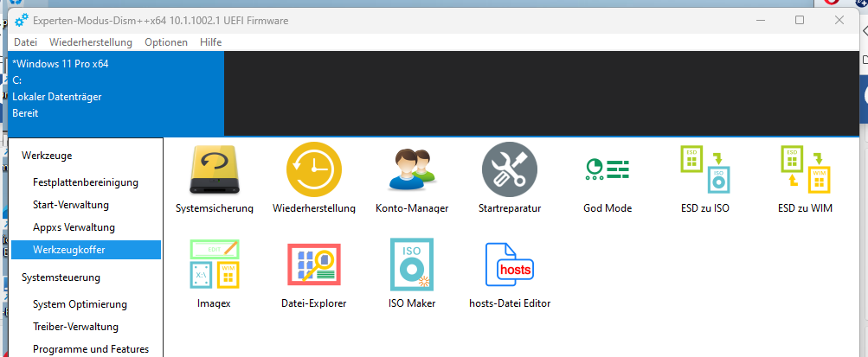Open Konto-Manager user accounts icon
868x357 pixels.
412,169
